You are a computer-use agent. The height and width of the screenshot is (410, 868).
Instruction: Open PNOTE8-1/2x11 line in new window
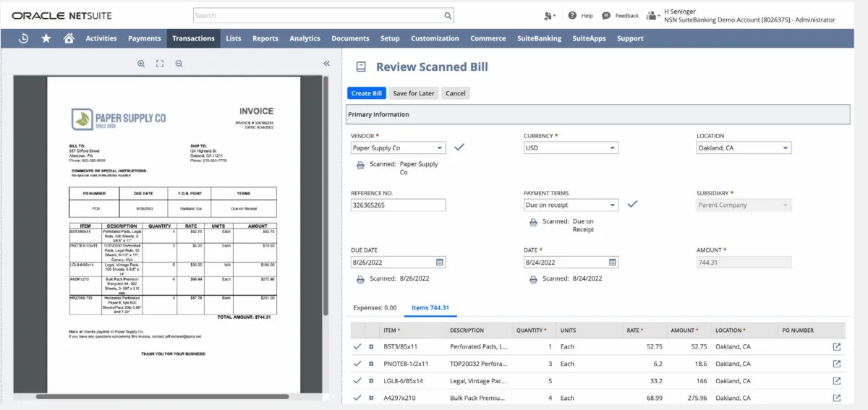[x=837, y=364]
